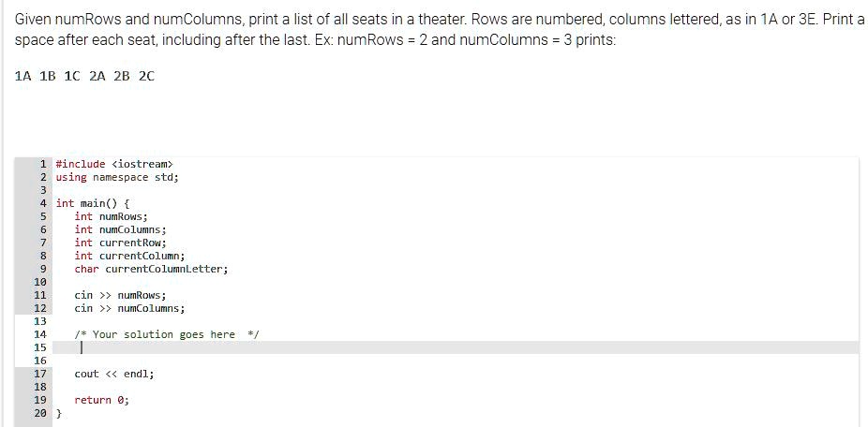
Task: Click the 'using namespace std;' line
Action: (117, 177)
